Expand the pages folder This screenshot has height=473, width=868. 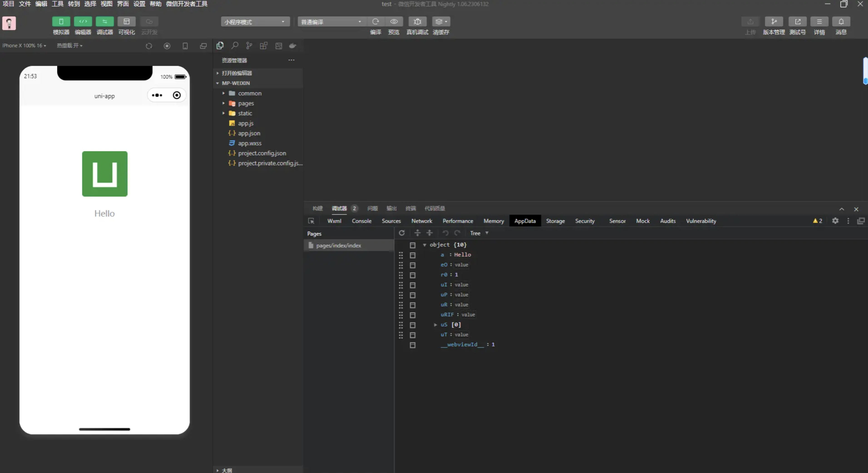pyautogui.click(x=258, y=103)
